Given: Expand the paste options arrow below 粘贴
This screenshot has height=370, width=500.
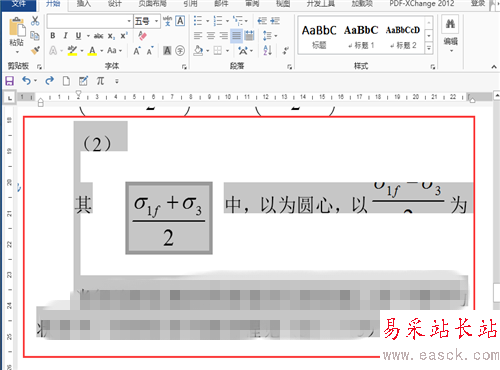Looking at the screenshot, I should [17, 52].
